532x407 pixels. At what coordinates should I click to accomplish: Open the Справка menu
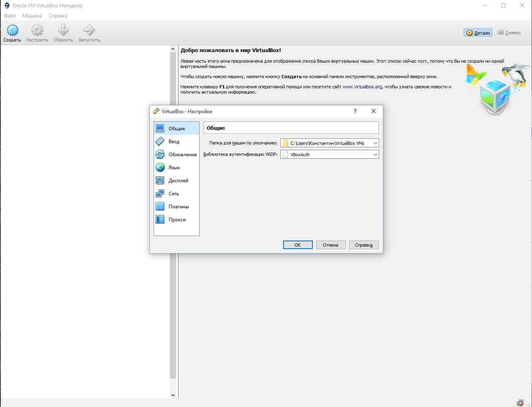(58, 16)
